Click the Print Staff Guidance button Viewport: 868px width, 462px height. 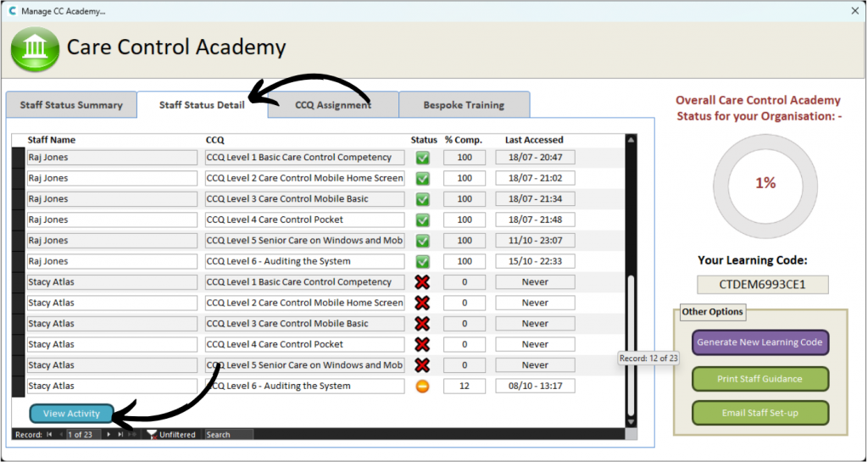(x=760, y=379)
